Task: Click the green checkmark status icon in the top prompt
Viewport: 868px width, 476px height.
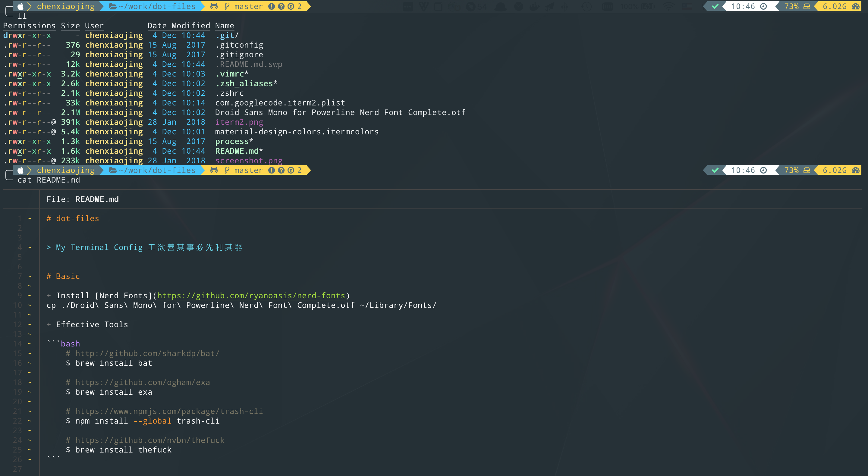Action: point(715,6)
